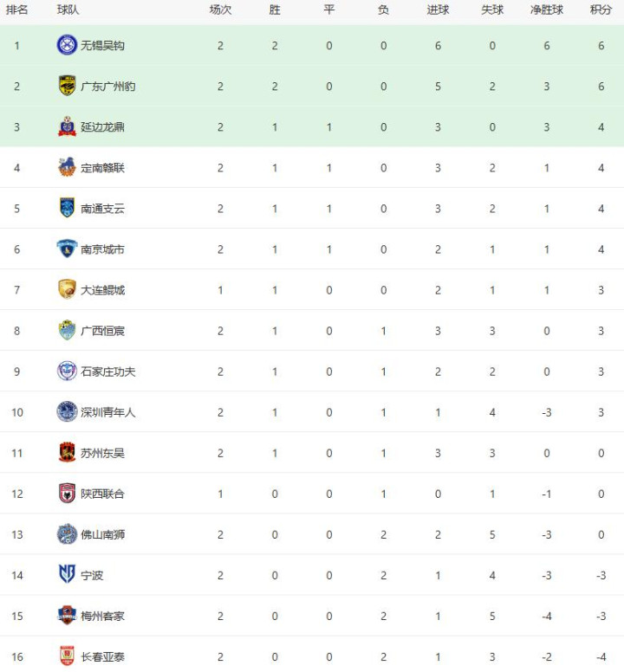Viewport: 624px width, 672px height.
Task: Open the 石家庄功夫 team name link
Action: pyautogui.click(x=108, y=372)
